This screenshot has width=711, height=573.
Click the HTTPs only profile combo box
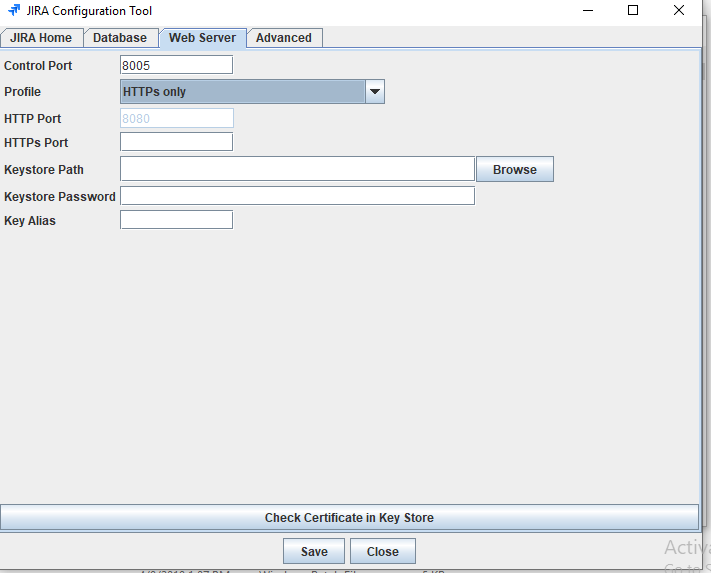tap(252, 92)
